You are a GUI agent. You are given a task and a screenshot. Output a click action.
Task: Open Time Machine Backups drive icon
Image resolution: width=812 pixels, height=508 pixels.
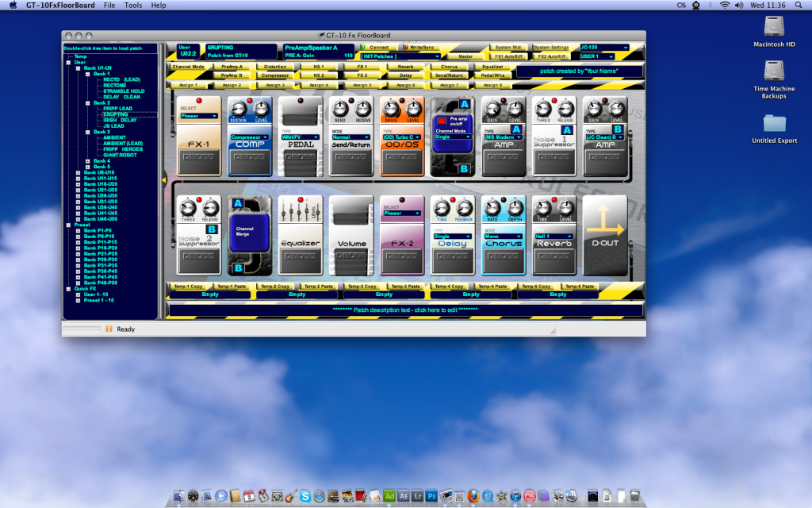tap(774, 71)
